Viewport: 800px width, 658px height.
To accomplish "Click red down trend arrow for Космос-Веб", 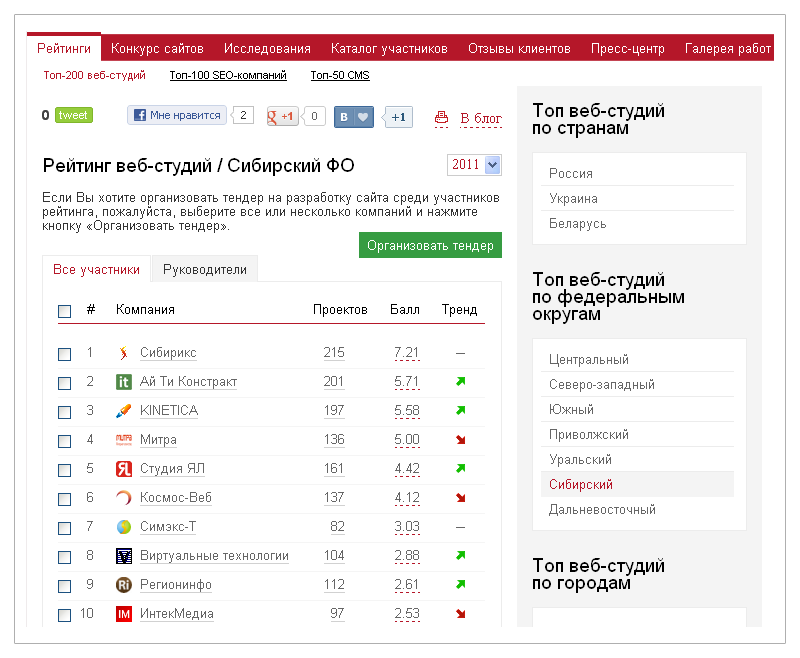I will (x=461, y=498).
